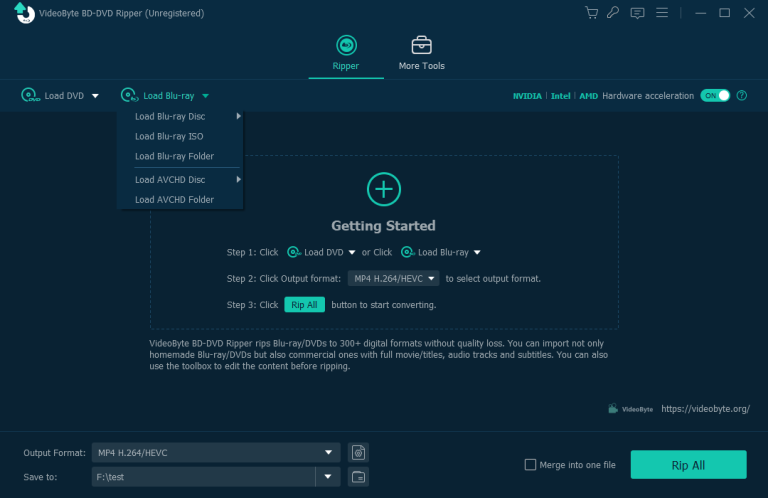The image size is (768, 498).
Task: Close the VideoByte window
Action: (749, 13)
